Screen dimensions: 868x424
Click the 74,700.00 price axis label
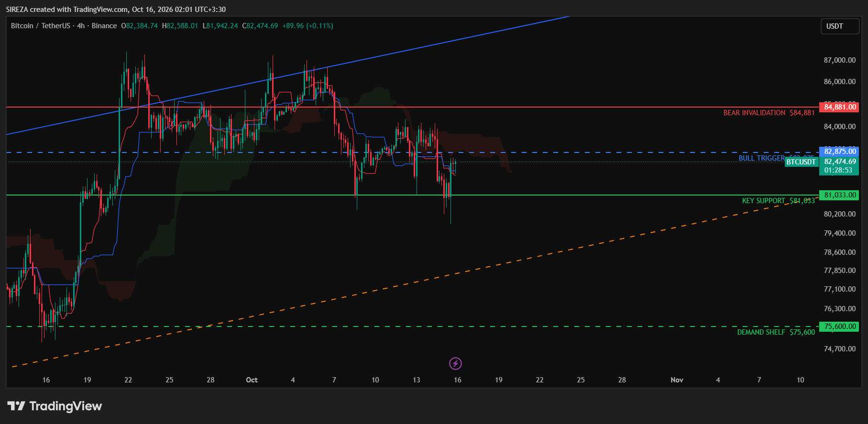pyautogui.click(x=840, y=349)
